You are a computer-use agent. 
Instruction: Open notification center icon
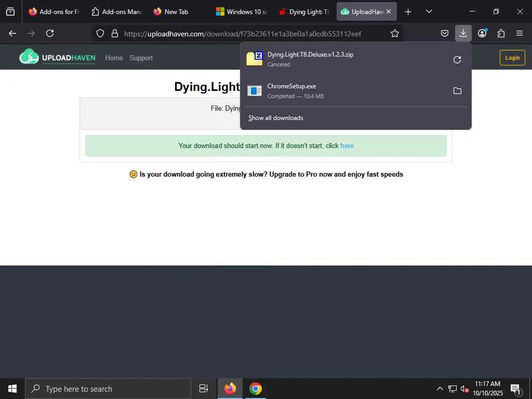pyautogui.click(x=515, y=389)
